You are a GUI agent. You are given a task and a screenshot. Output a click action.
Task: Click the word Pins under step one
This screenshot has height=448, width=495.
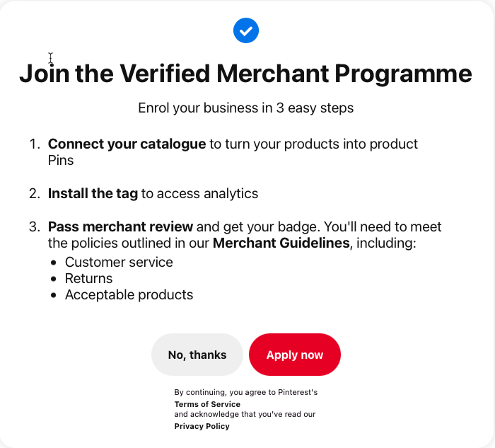click(61, 161)
